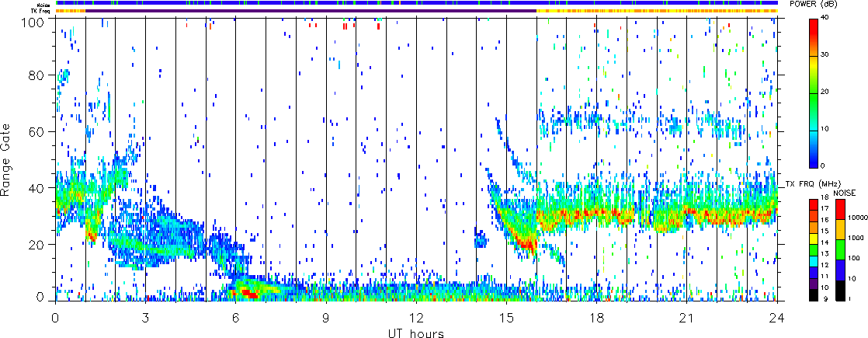The width and height of the screenshot is (868, 338).
Task: Click NOISE legend label 100
Action: tap(854, 259)
